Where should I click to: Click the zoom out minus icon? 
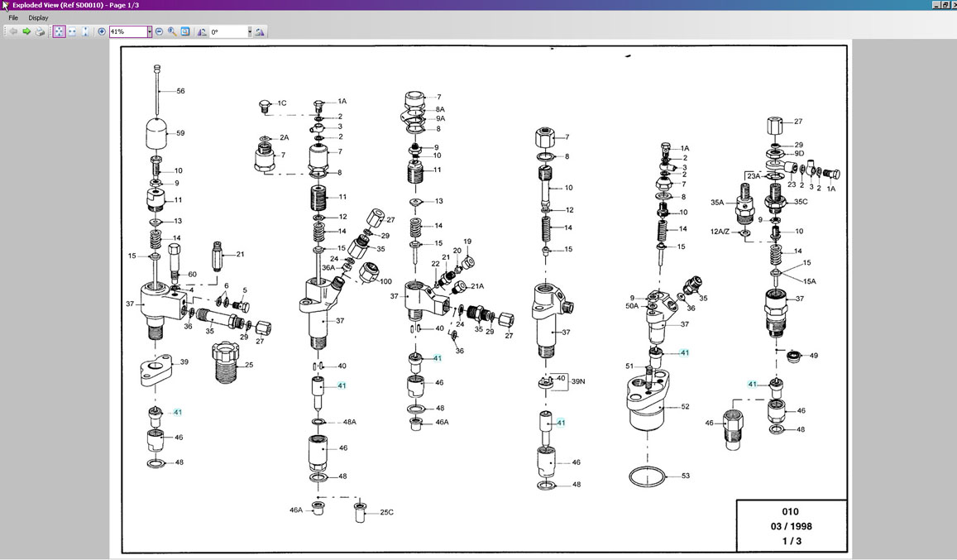click(x=160, y=31)
